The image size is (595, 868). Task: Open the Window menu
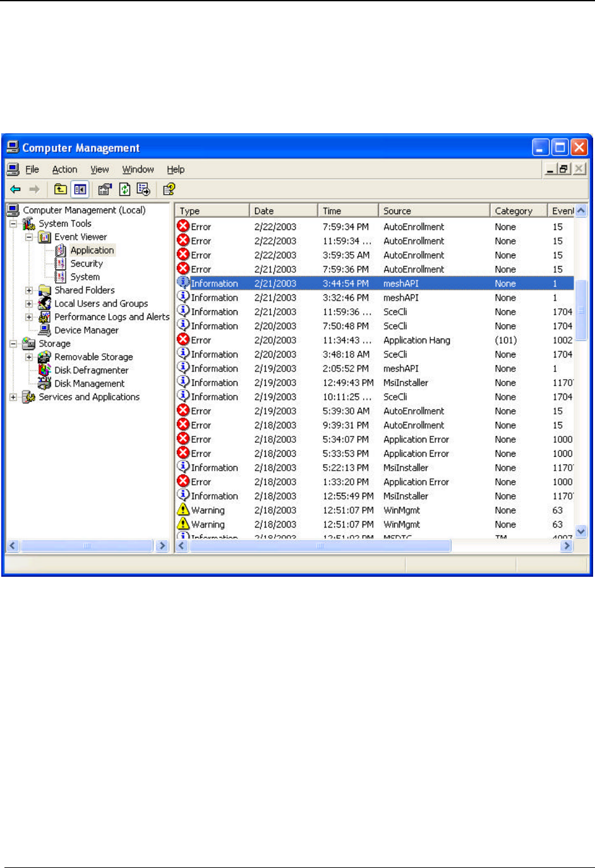pos(138,169)
